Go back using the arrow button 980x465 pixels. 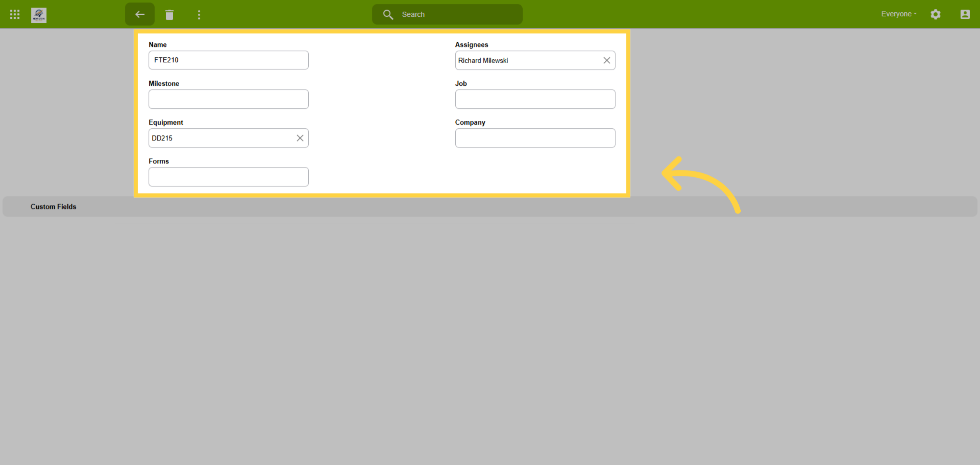pos(140,14)
